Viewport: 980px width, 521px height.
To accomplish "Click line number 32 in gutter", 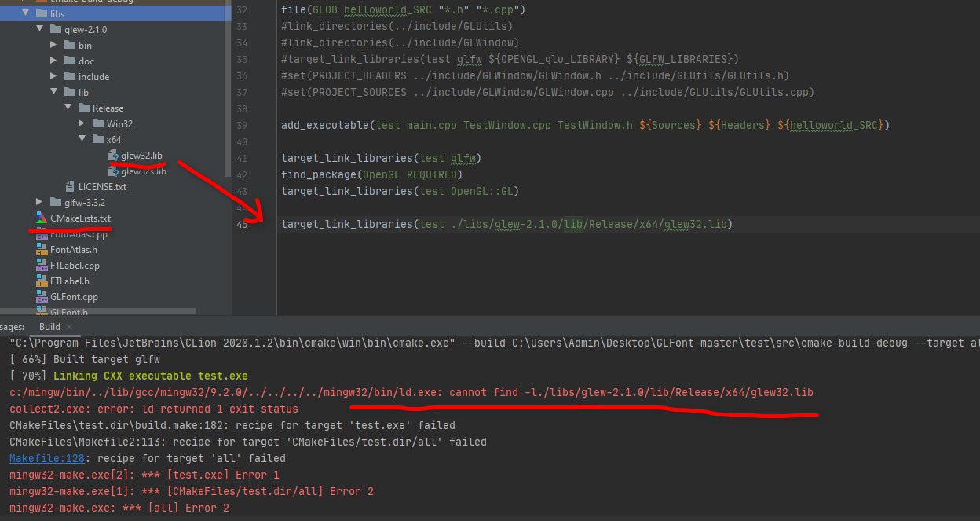I will pos(242,10).
